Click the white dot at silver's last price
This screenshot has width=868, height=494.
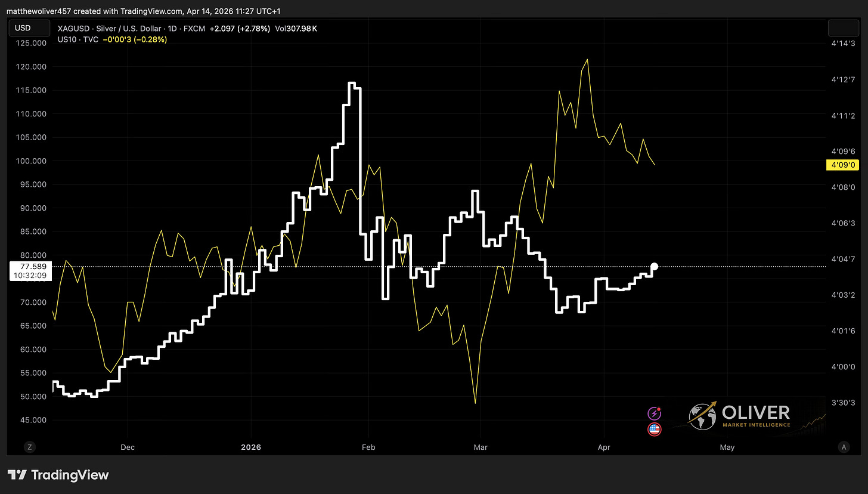[x=654, y=266]
